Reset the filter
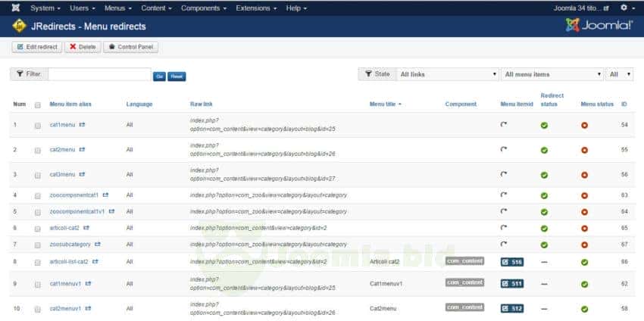 click(177, 76)
